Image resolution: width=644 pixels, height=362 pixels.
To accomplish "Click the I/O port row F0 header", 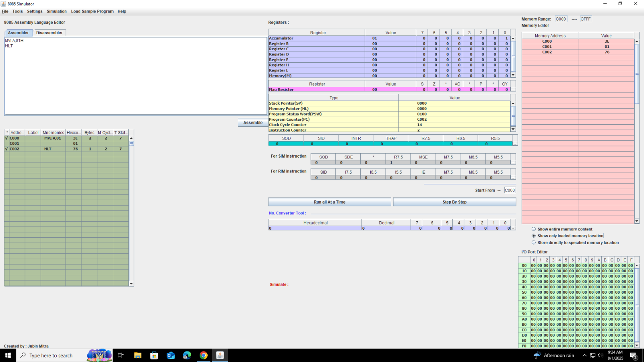I will coord(524,346).
